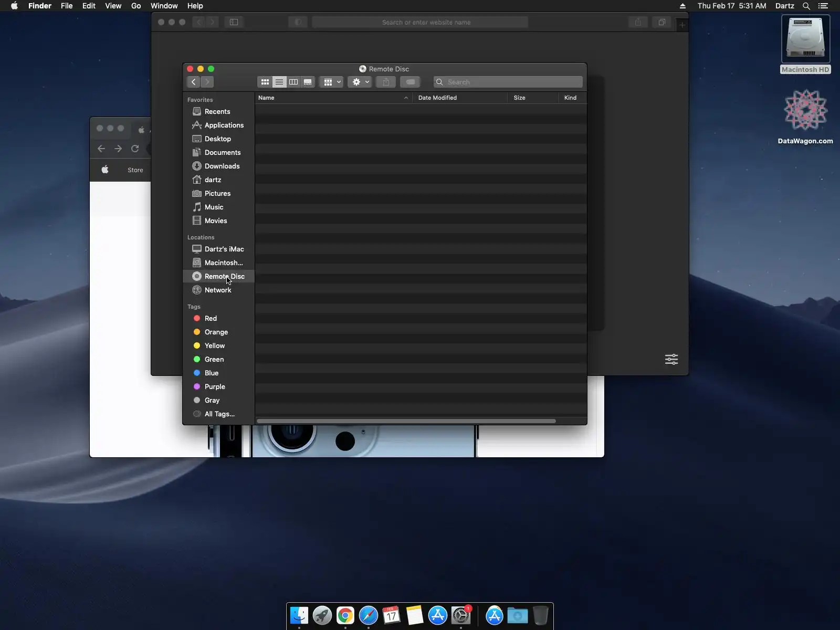Open Desktop in the Finder sidebar
This screenshot has width=840, height=630.
click(x=218, y=139)
